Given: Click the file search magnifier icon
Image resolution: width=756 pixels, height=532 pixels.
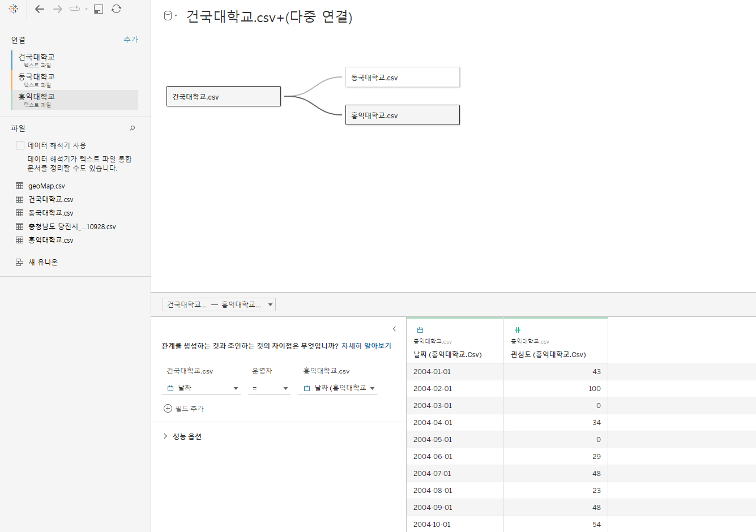Looking at the screenshot, I should 133,128.
